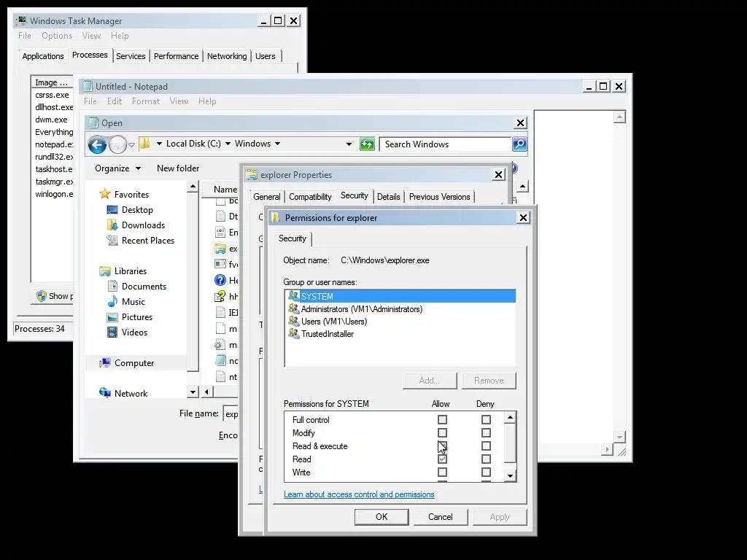Toggle Deny for Read & execute
747x560 pixels.
(x=486, y=446)
